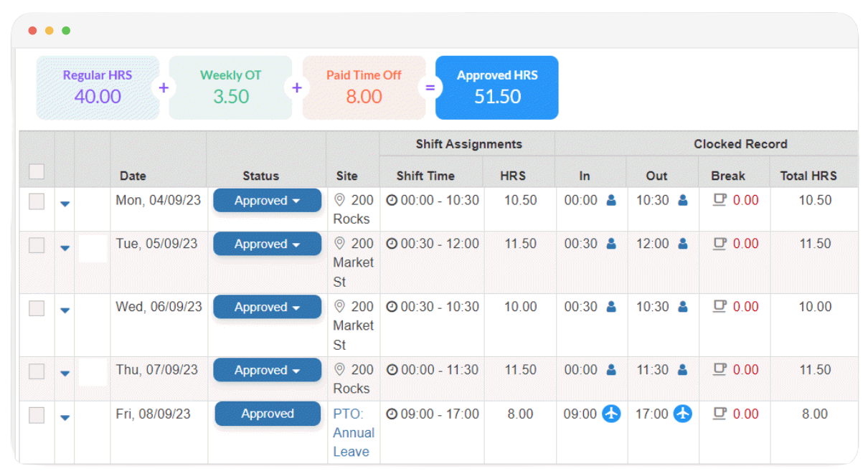Click Wednesday's Total HRS value 10.00
Image resolution: width=868 pixels, height=471 pixels.
(816, 307)
